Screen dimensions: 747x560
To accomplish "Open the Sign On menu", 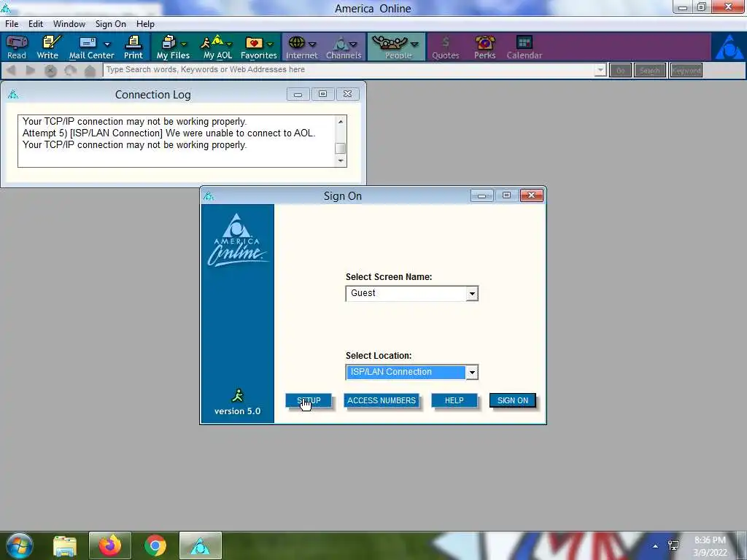I will click(x=111, y=24).
